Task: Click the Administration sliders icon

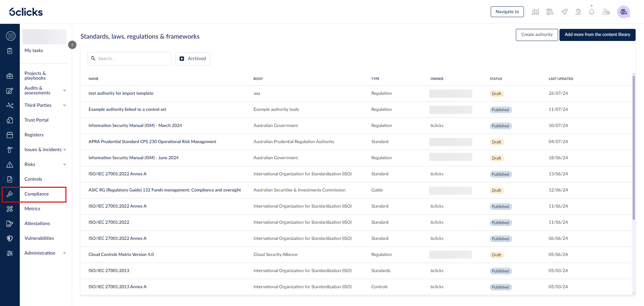Action: [x=10, y=253]
